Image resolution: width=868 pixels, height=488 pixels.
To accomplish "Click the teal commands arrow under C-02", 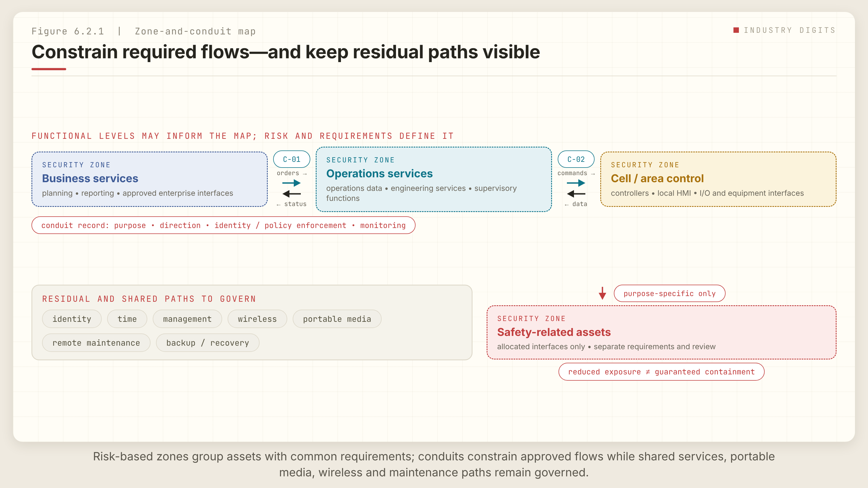I will click(x=576, y=183).
